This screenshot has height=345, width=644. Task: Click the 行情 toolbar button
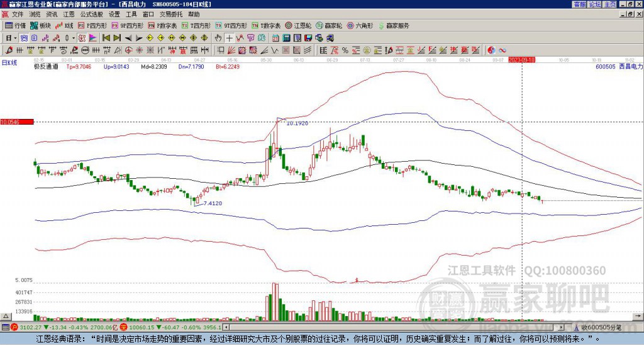(16, 25)
